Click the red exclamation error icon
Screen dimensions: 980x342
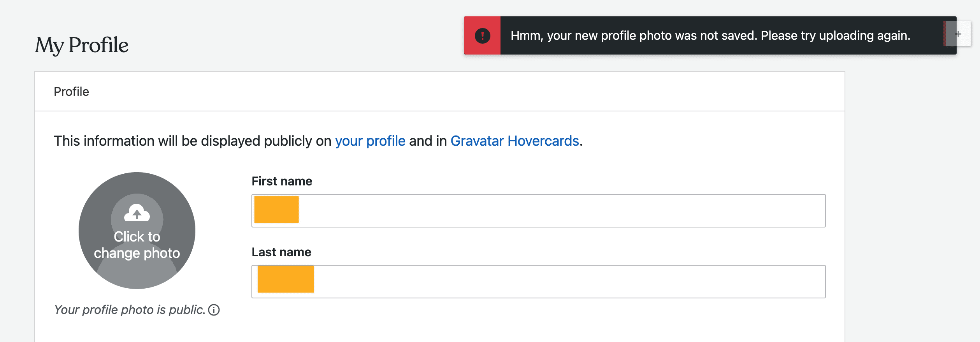pos(482,35)
